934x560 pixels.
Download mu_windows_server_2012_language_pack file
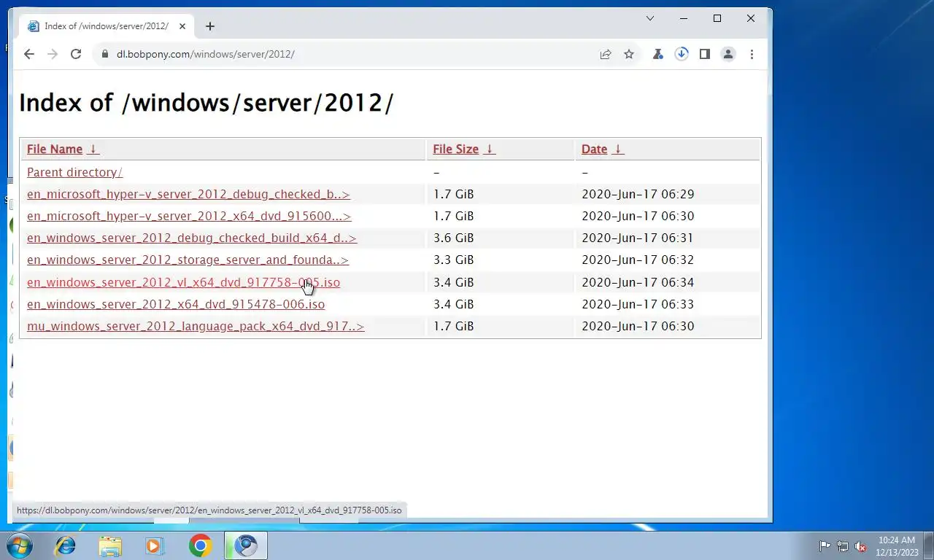(196, 326)
